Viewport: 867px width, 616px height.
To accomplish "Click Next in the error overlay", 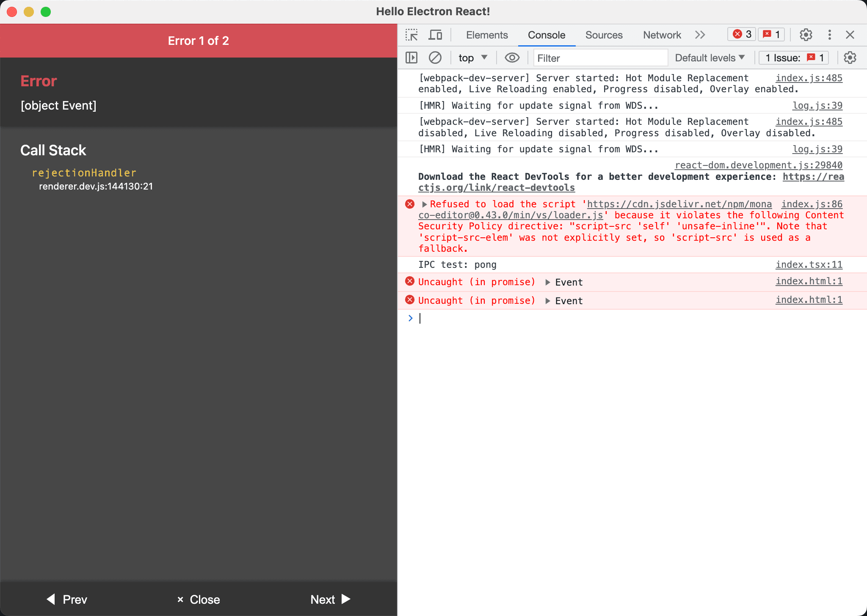I will (x=330, y=599).
